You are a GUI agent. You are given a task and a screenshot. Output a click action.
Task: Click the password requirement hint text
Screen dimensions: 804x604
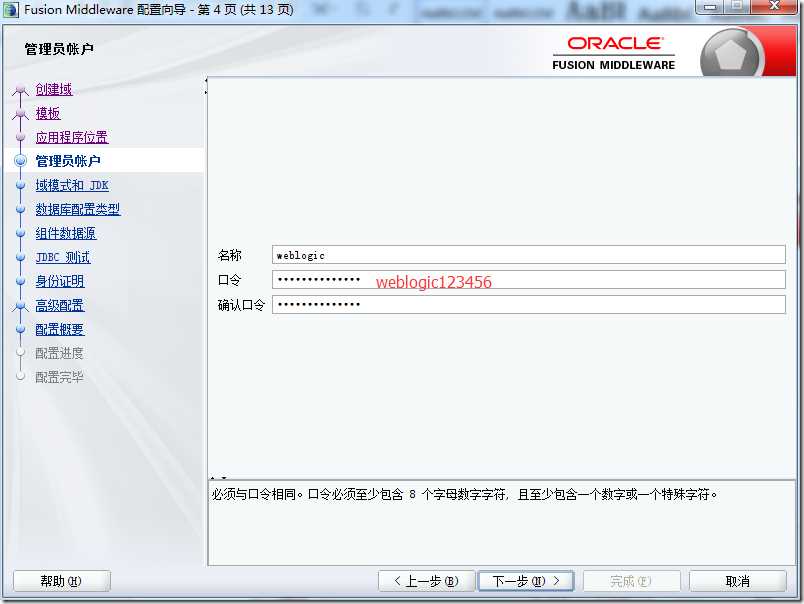[465, 494]
